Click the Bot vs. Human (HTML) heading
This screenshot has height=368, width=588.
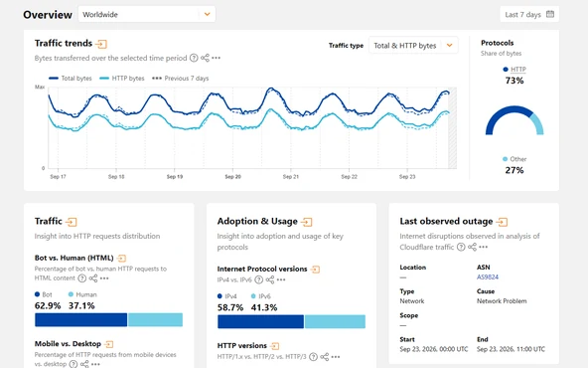click(x=73, y=258)
